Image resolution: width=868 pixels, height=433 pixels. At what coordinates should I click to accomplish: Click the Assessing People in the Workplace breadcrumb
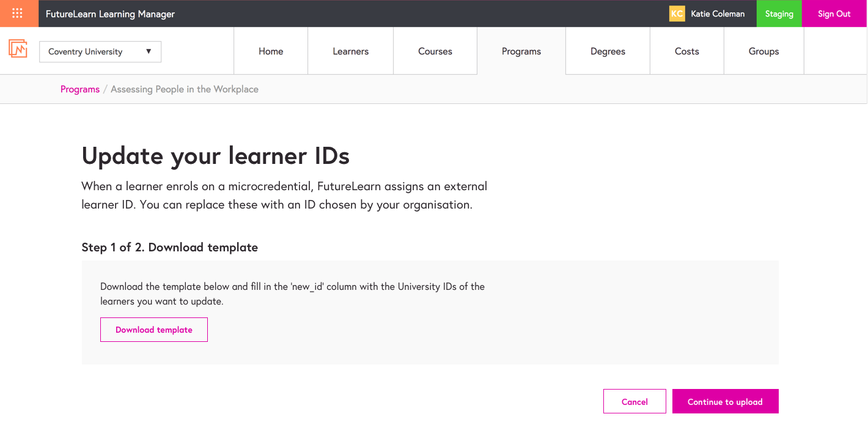pyautogui.click(x=185, y=89)
